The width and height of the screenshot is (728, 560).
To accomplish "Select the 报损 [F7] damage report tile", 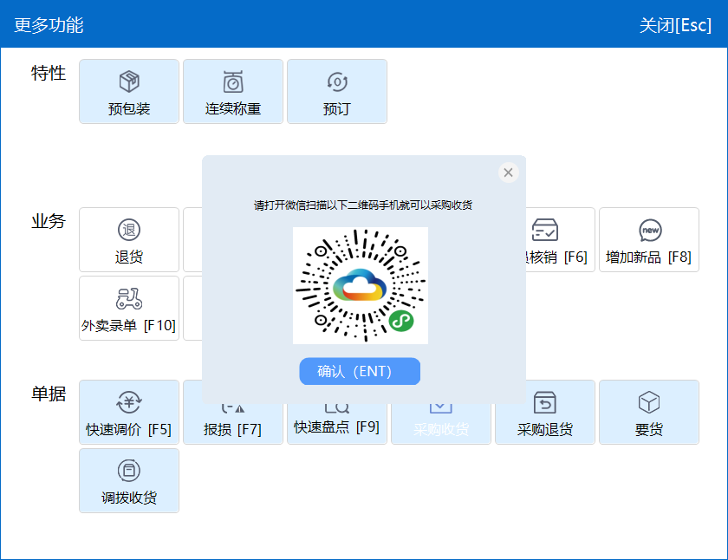I will point(233,424).
